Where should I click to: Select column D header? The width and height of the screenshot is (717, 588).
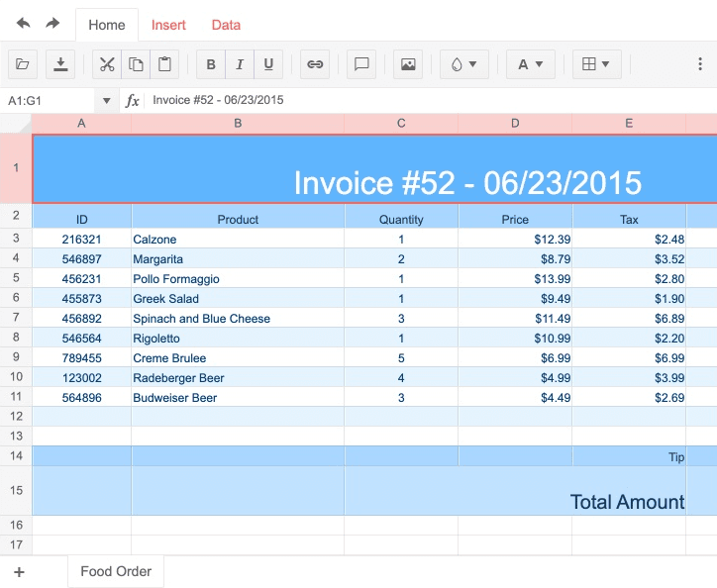pos(515,124)
